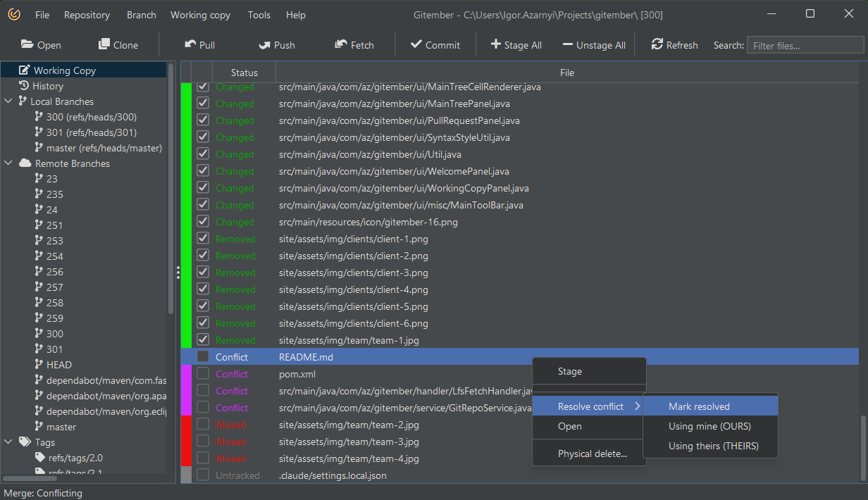Click the Open repository folder icon
This screenshot has width=868, height=500.
27,44
